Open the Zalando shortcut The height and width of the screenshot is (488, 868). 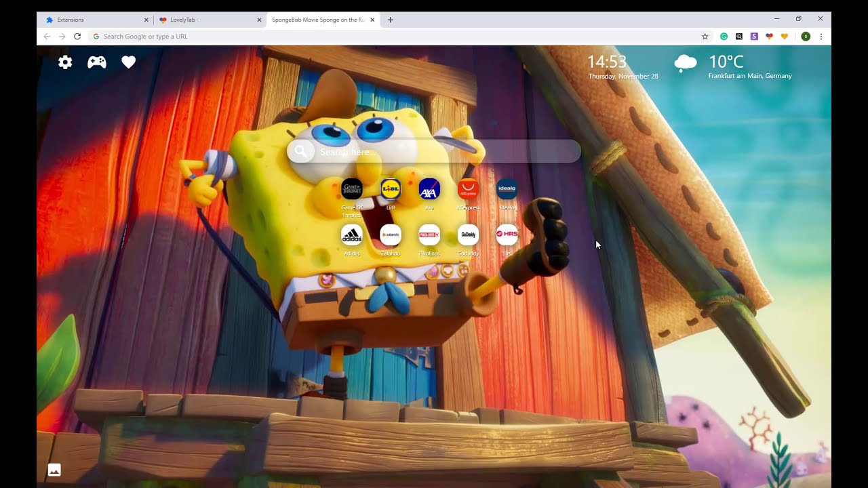(x=391, y=235)
